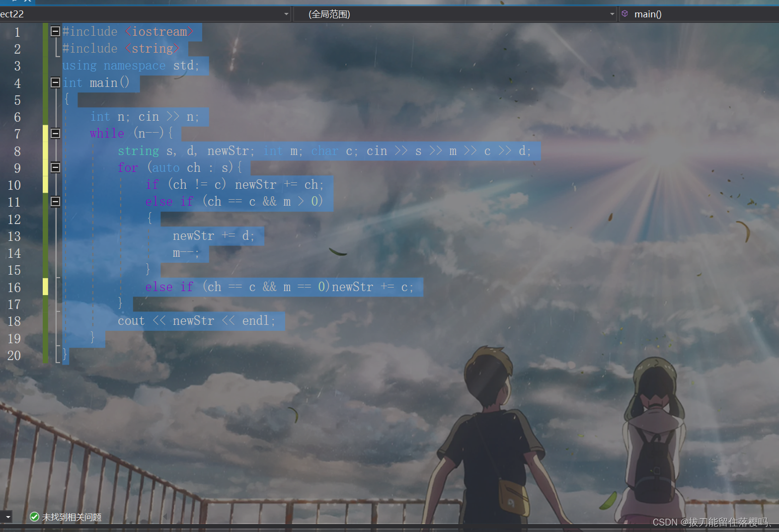
Task: Click the 'while' keyword on line 7
Action: tap(107, 133)
